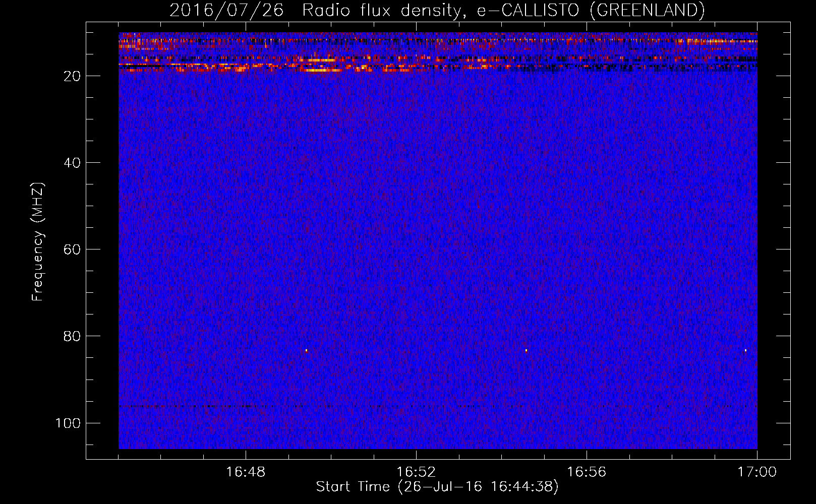Click the 40 MHz frequency tick label
Image resolution: width=816 pixels, height=504 pixels.
tap(72, 163)
